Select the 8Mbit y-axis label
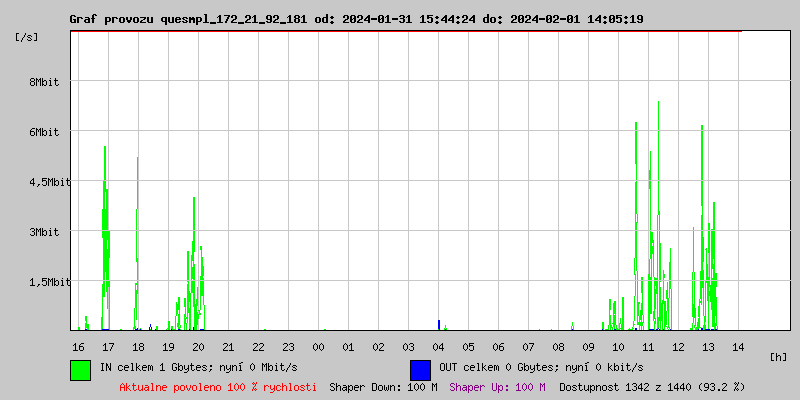 pos(44,82)
